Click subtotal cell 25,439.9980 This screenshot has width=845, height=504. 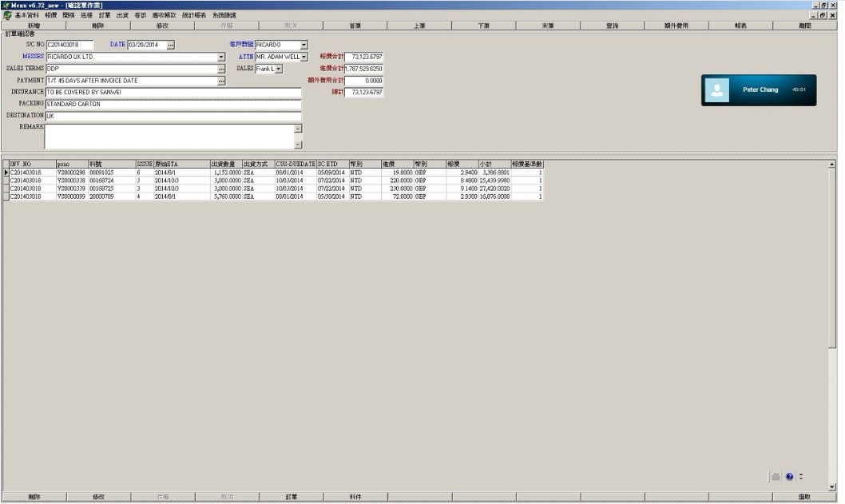tap(494, 181)
